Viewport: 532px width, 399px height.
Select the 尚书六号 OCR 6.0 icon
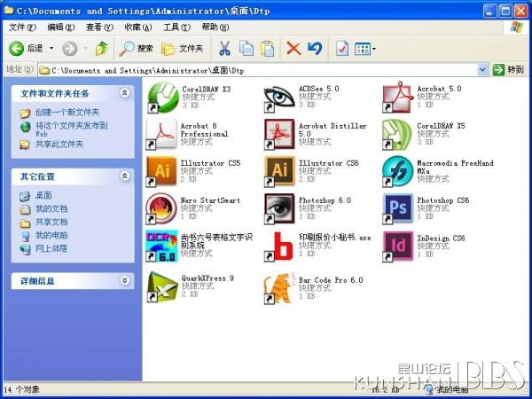(162, 246)
